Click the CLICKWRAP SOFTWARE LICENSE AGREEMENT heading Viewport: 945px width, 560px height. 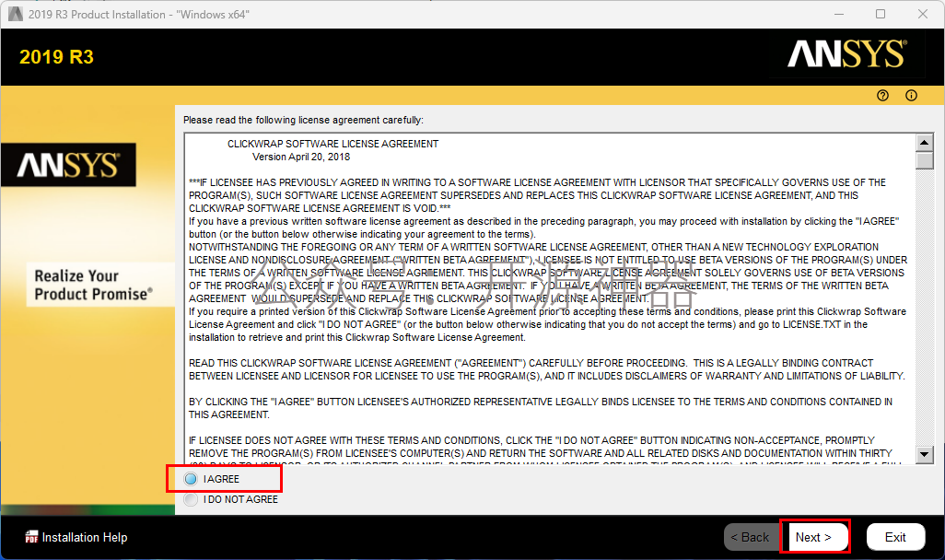coord(332,144)
